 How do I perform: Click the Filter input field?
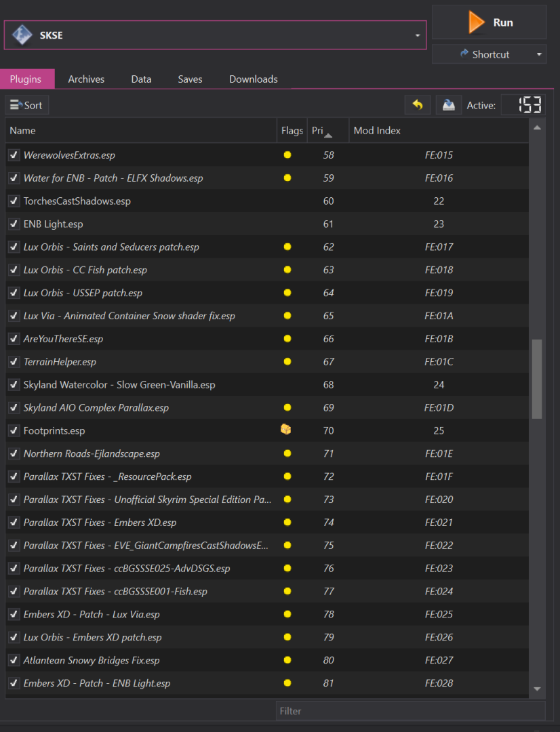(x=410, y=711)
